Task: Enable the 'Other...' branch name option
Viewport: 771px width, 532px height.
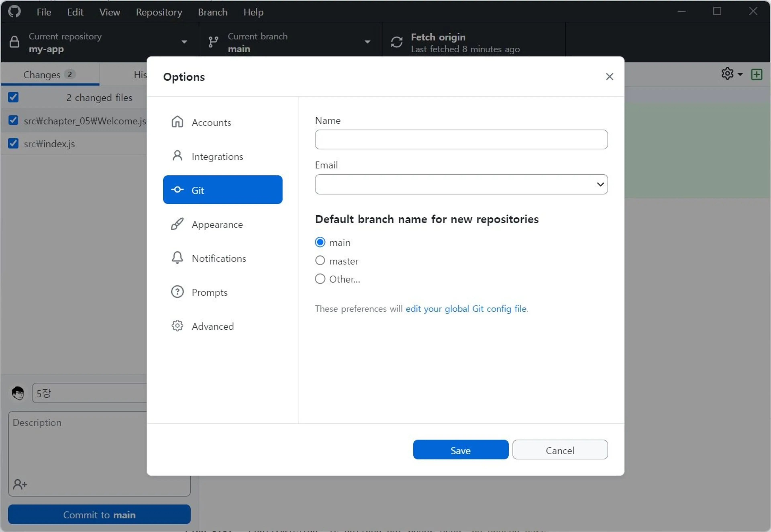Action: (320, 278)
